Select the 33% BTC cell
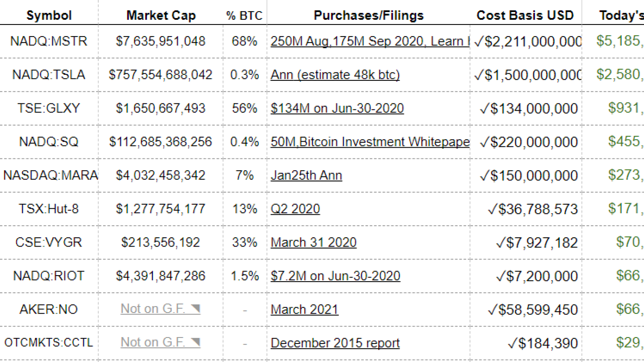644x362 pixels. (x=244, y=242)
